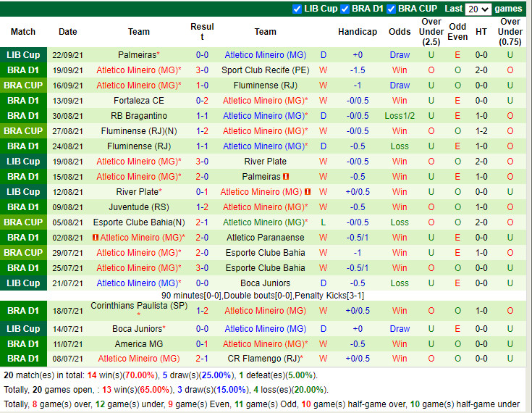Toggle the BRA CUP filter checkbox
This screenshot has height=413, width=532.
pos(392,9)
